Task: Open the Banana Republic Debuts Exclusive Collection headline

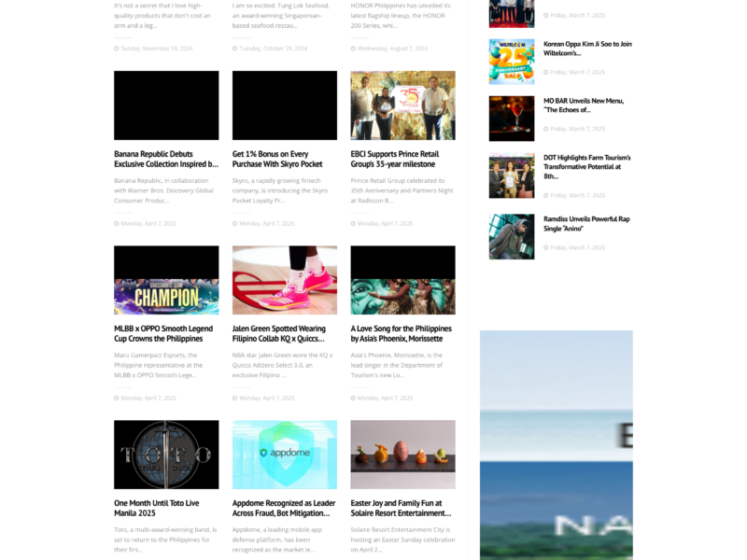Action: [166, 159]
